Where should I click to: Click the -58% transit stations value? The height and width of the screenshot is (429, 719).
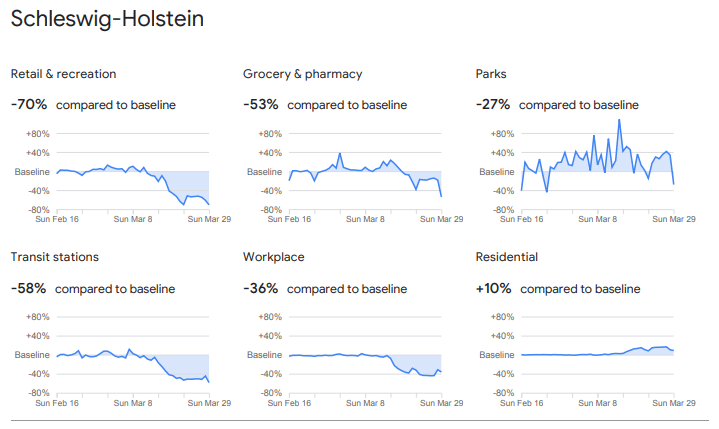(x=28, y=288)
